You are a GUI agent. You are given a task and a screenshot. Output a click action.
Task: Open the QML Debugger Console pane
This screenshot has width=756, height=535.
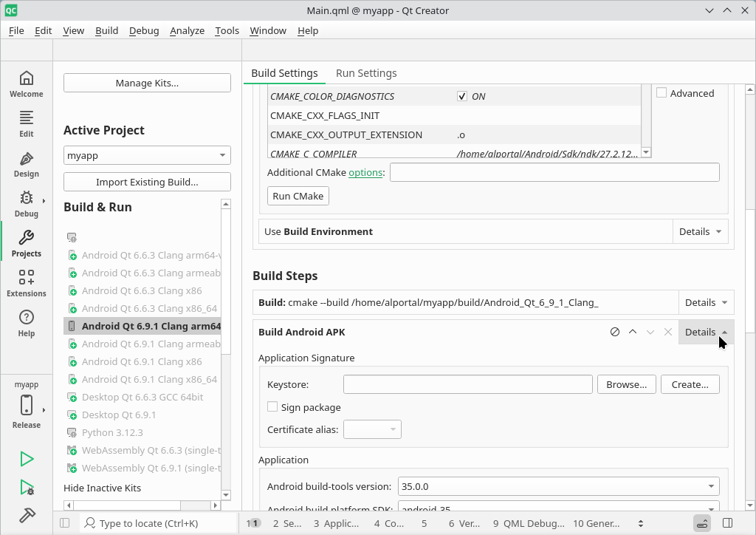[529, 523]
